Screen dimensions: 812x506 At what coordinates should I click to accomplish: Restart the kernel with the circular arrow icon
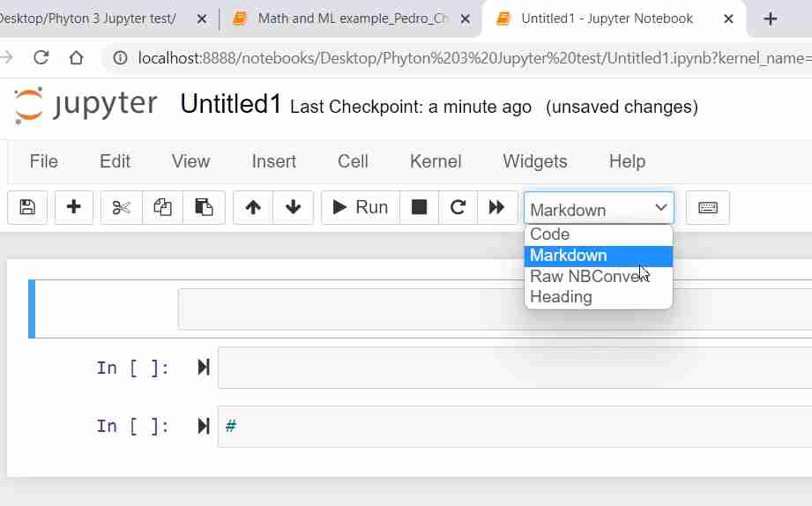tap(458, 208)
